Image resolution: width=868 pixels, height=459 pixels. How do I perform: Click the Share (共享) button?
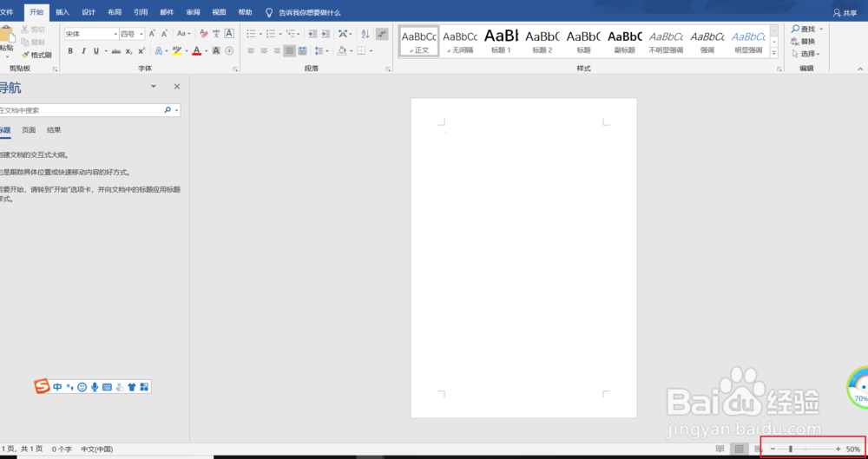coord(845,12)
